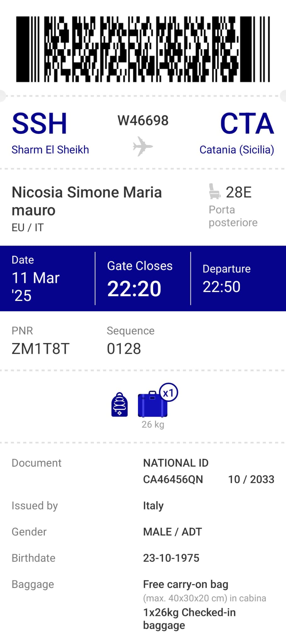
Task: Tap the Catania (Sicilia) city label
Action: click(237, 150)
